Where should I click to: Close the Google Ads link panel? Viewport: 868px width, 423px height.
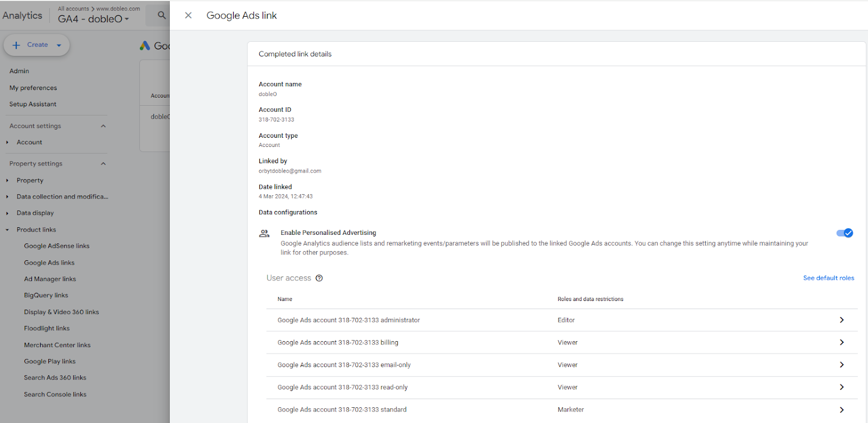[x=188, y=15]
